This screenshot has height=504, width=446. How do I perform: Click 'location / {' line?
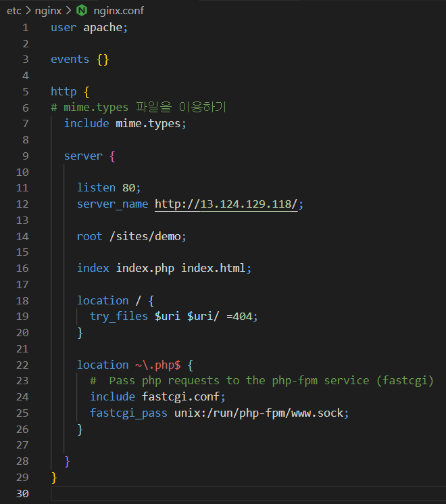pos(116,301)
